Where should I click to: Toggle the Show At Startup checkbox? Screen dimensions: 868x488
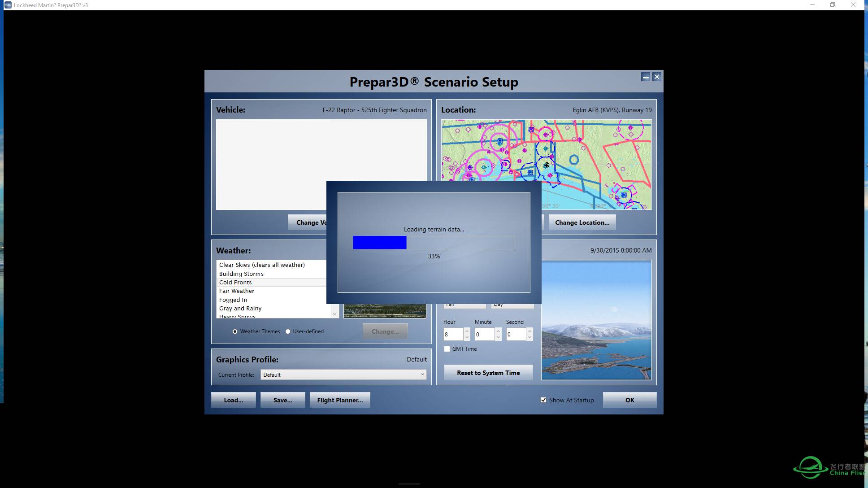[543, 400]
